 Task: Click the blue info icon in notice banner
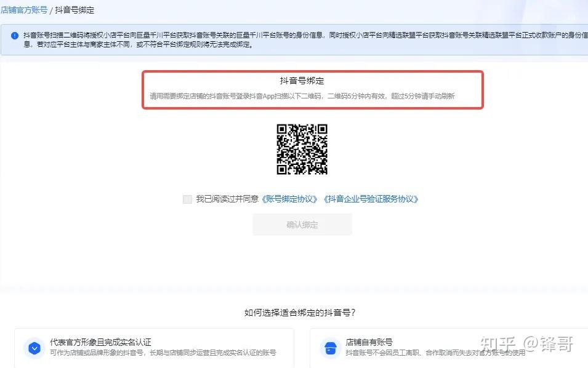(x=15, y=36)
